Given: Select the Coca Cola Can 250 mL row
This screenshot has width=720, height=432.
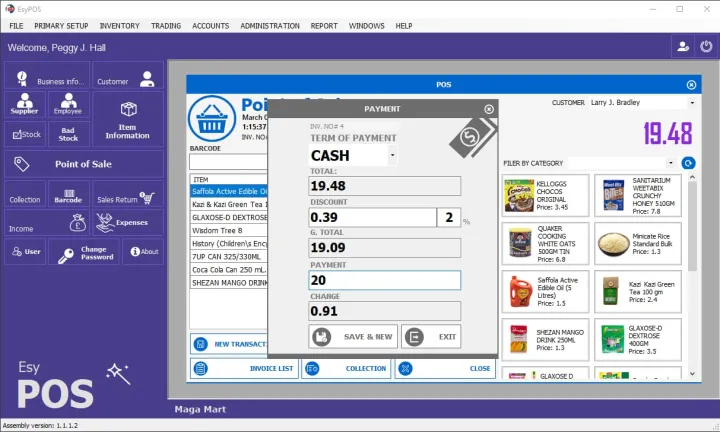Looking at the screenshot, I should (229, 269).
